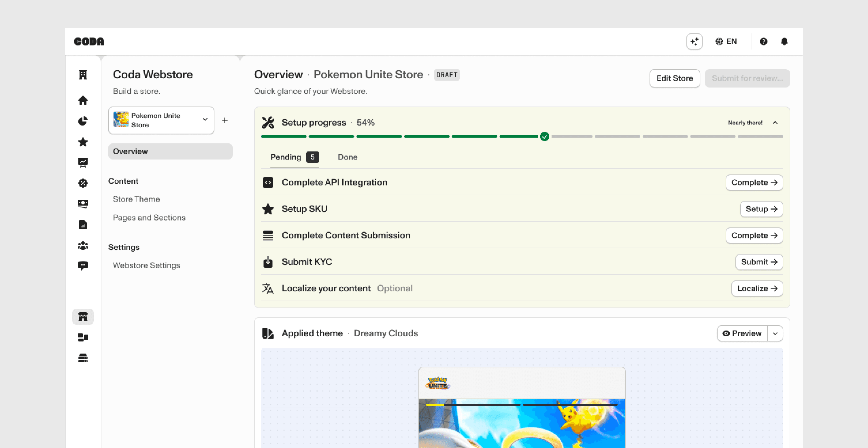The image size is (868, 448).
Task: Click the Pokemon Unite logo in preview
Action: (x=438, y=383)
